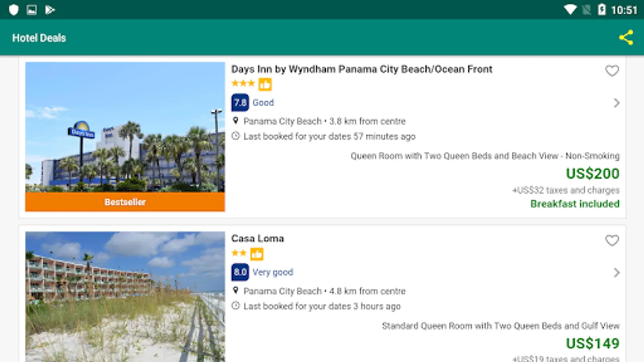
Task: Tap the no-SIM signal icon
Action: coord(586,10)
